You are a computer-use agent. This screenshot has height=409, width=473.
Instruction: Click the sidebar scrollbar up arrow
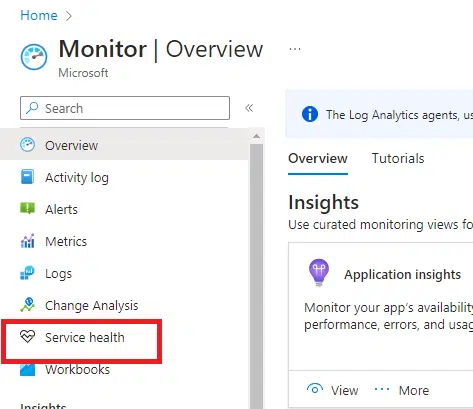pyautogui.click(x=256, y=136)
